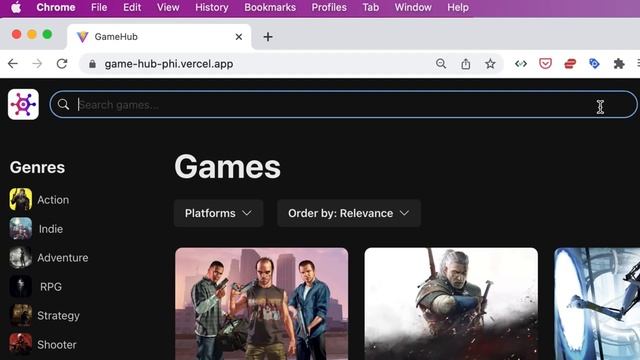Share this page
The height and width of the screenshot is (360, 640).
point(465,64)
